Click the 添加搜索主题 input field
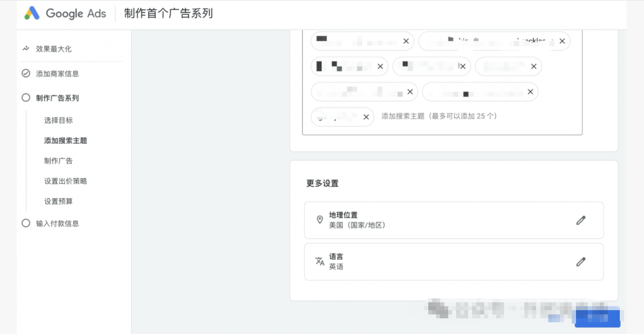 (x=439, y=116)
